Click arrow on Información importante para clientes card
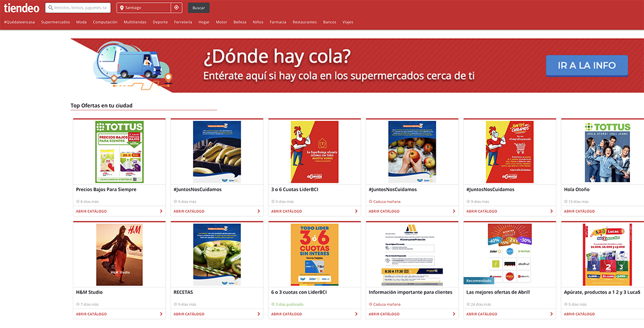 point(454,314)
